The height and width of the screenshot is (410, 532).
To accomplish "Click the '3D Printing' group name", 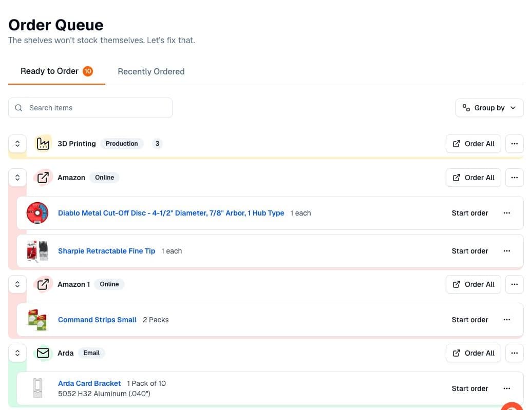I will point(77,144).
